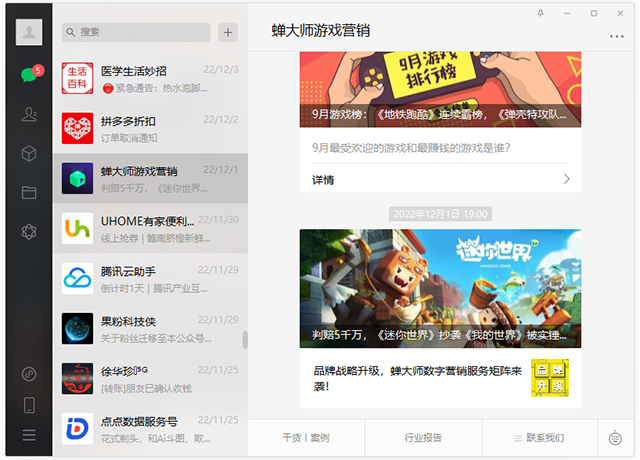
Task: Click the 22/12/3 chat date
Action: (221, 70)
